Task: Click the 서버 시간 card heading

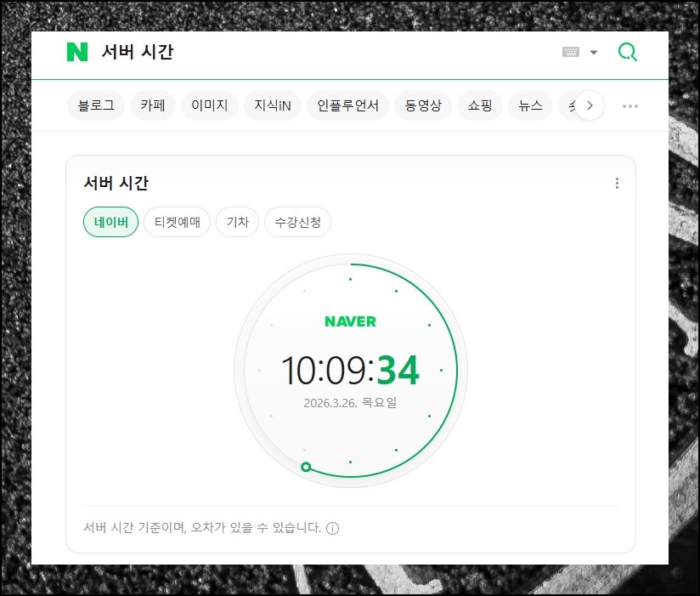Action: pyautogui.click(x=116, y=183)
